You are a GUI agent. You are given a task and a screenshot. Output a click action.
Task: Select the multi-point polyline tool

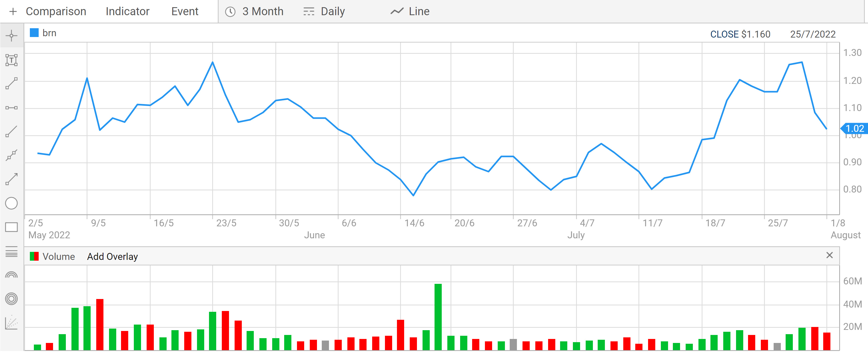[11, 155]
